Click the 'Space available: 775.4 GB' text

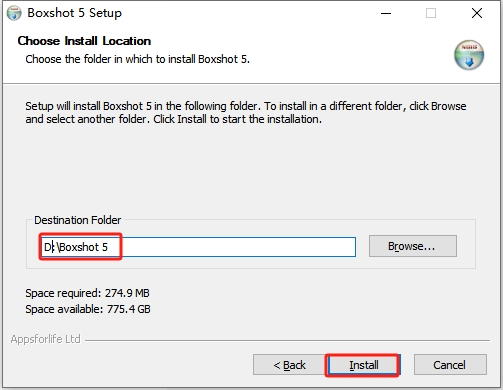click(88, 309)
